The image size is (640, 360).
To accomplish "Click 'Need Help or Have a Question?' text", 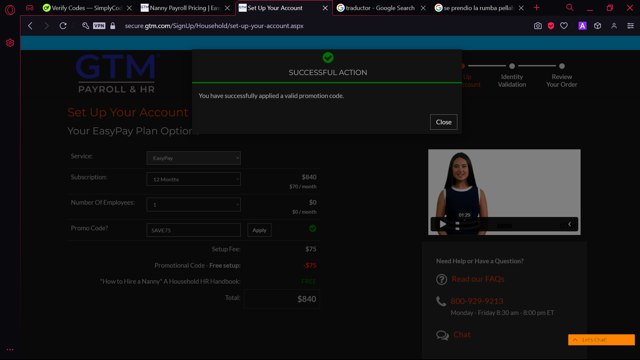I will 480,261.
